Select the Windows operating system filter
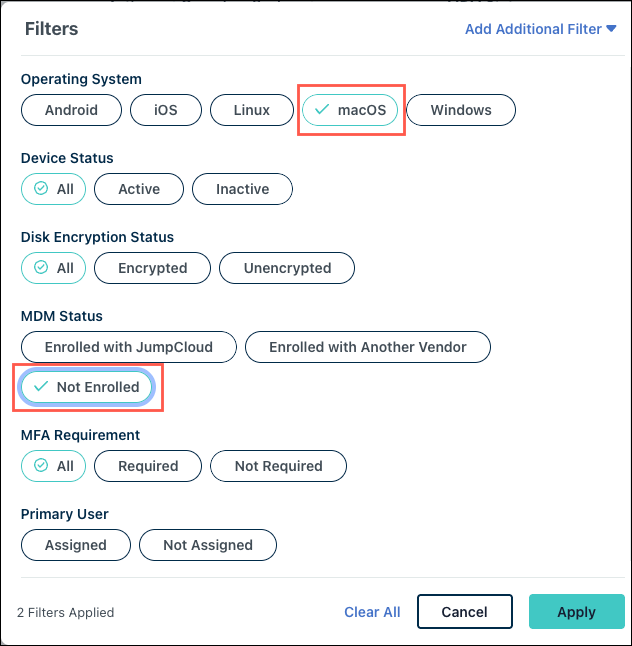 (x=461, y=110)
